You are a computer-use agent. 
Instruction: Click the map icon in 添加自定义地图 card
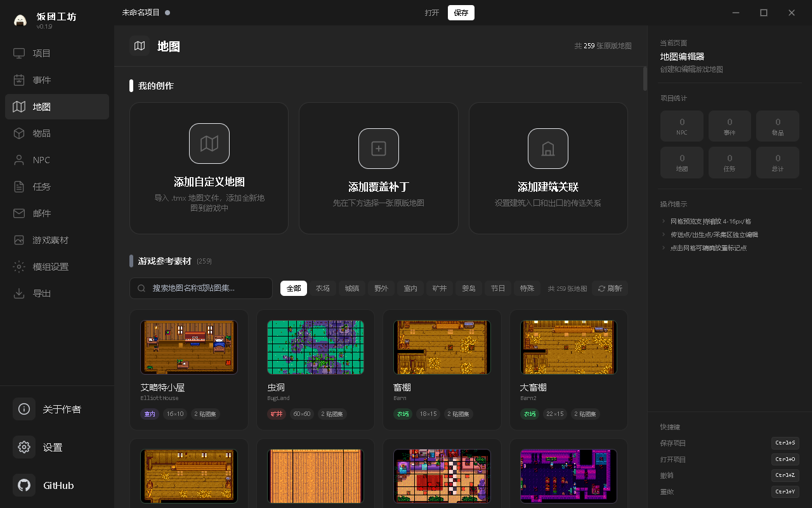[209, 144]
